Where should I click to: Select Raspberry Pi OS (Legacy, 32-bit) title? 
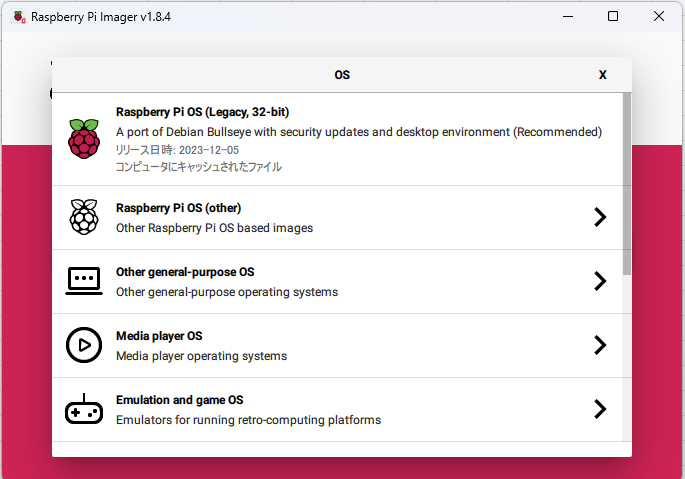202,112
